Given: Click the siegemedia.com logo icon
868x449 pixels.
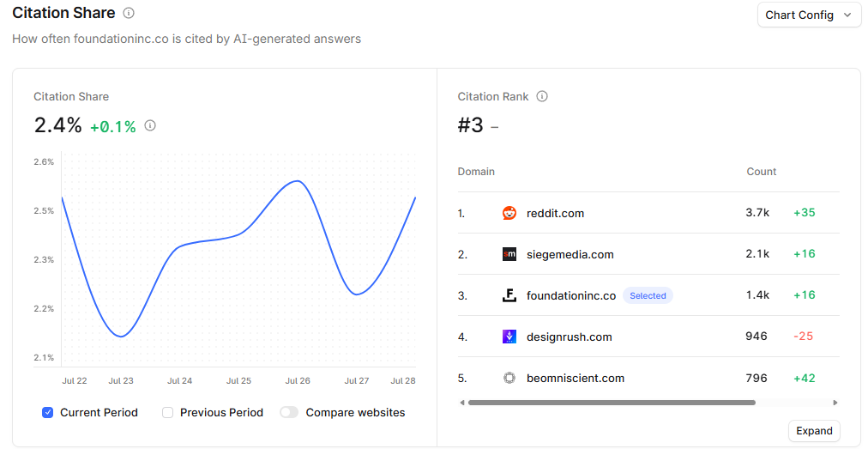Looking at the screenshot, I should [x=509, y=254].
